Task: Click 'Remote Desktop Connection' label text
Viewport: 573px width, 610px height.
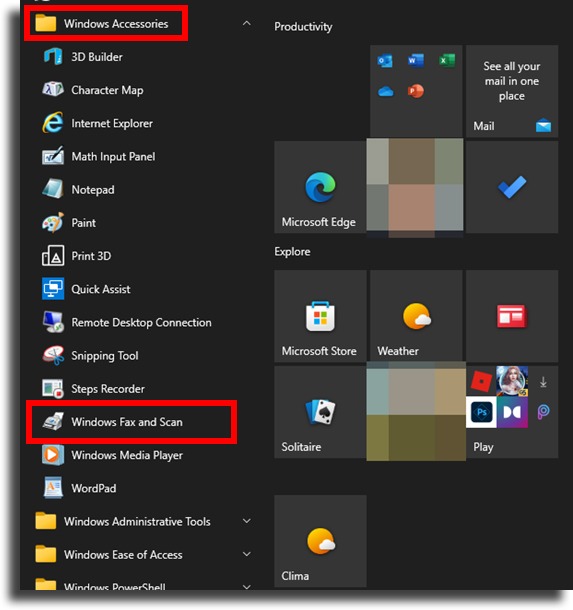Action: (141, 323)
